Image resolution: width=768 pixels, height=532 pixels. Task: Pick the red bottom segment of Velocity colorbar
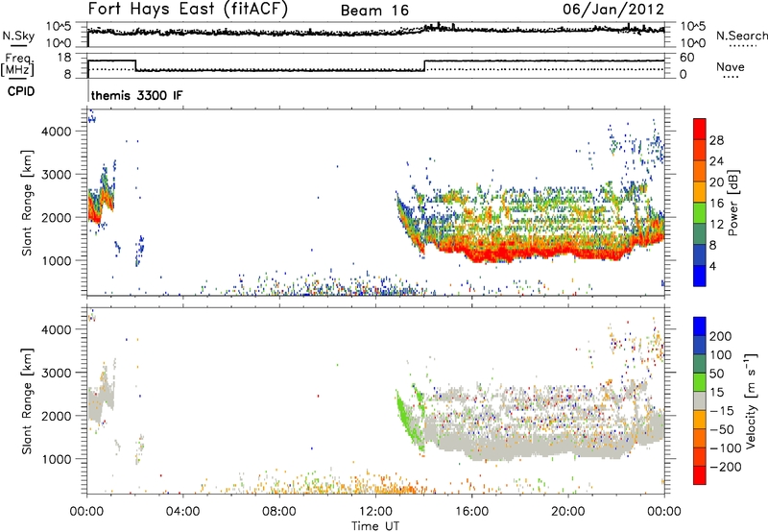(x=700, y=475)
